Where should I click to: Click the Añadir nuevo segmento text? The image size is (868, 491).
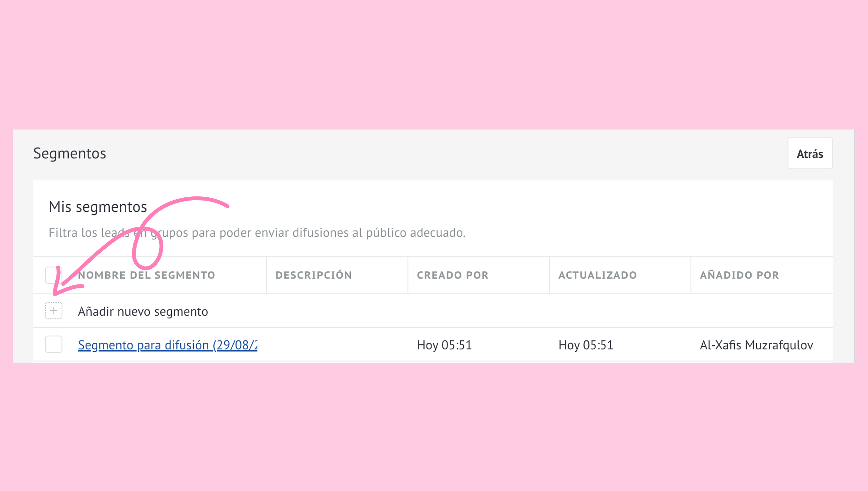click(x=143, y=311)
